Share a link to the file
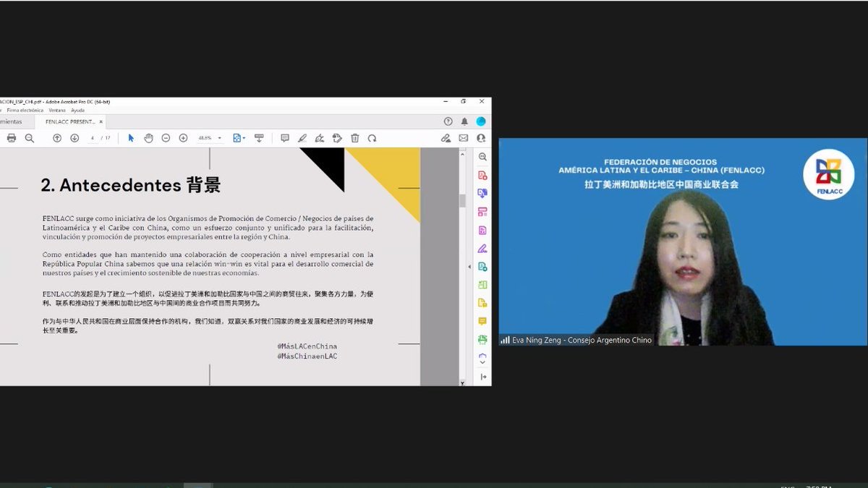The image size is (868, 488). (x=446, y=138)
